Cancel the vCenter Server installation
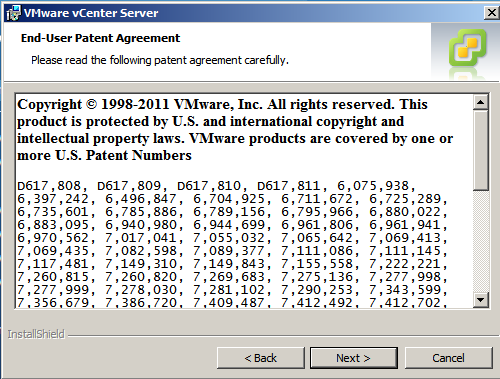The image size is (500, 379). coord(448,358)
